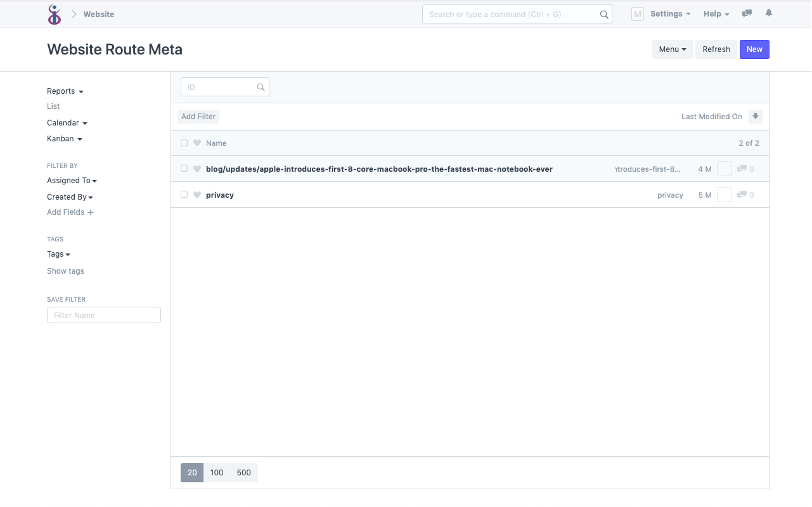Click the Frappe logo to go home
The width and height of the screenshot is (812, 507).
coord(55,14)
